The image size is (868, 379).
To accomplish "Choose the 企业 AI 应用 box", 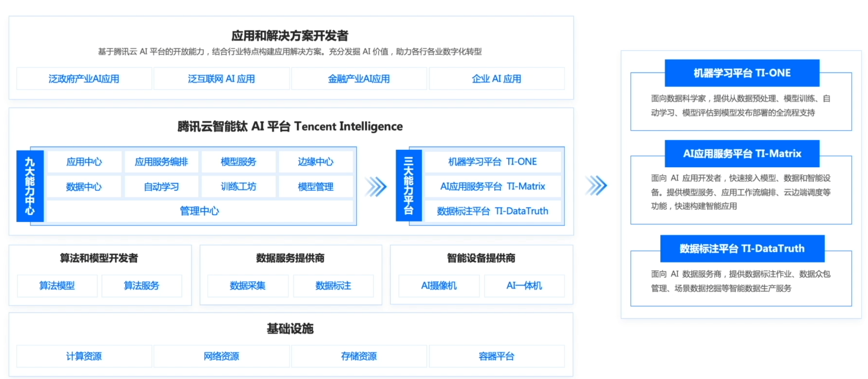I will click(x=497, y=79).
